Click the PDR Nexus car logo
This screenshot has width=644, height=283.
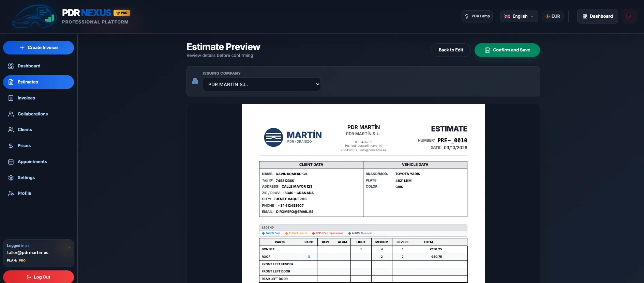coord(34,16)
